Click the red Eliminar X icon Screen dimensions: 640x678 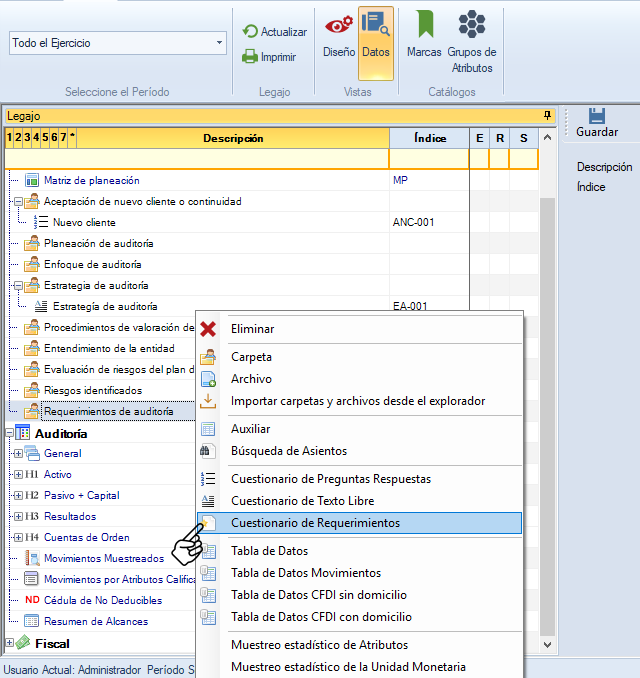[x=208, y=329]
